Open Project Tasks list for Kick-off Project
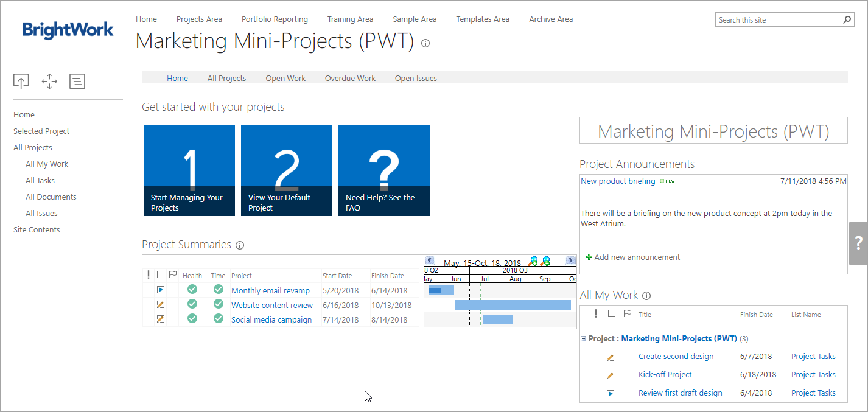This screenshot has height=412, width=868. click(x=813, y=375)
